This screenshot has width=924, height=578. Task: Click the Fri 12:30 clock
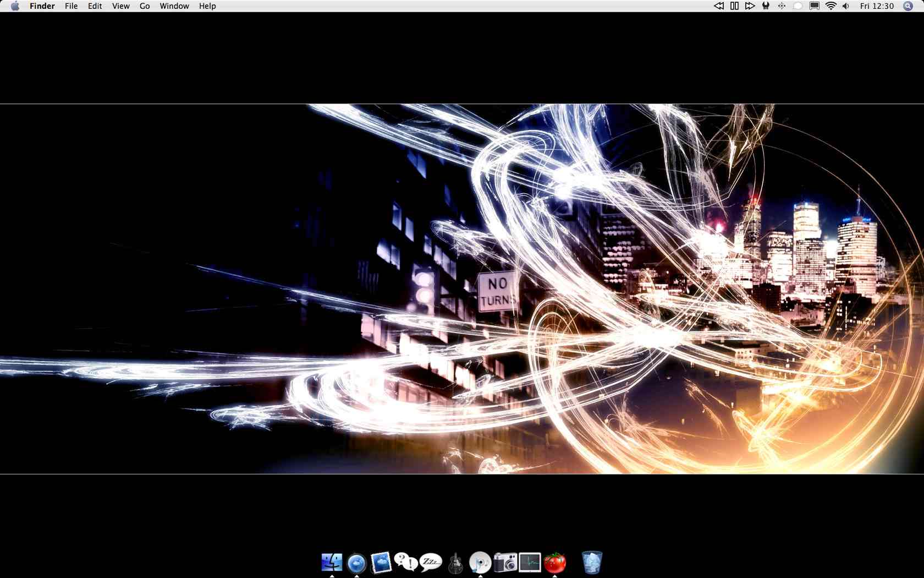[x=877, y=6]
